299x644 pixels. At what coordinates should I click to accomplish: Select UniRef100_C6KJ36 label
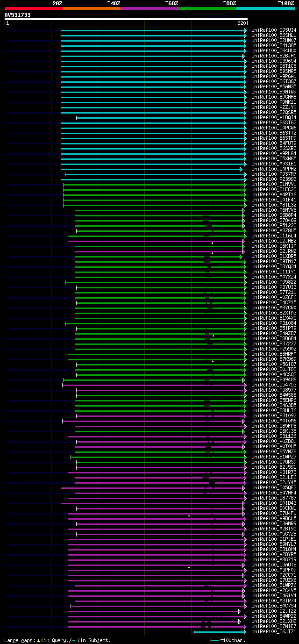[274, 431]
